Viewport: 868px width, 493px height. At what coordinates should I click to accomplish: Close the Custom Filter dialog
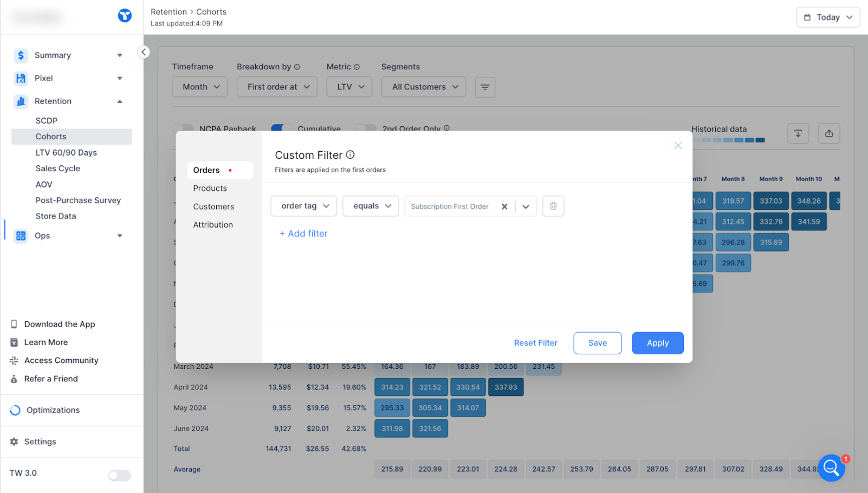[x=678, y=145]
